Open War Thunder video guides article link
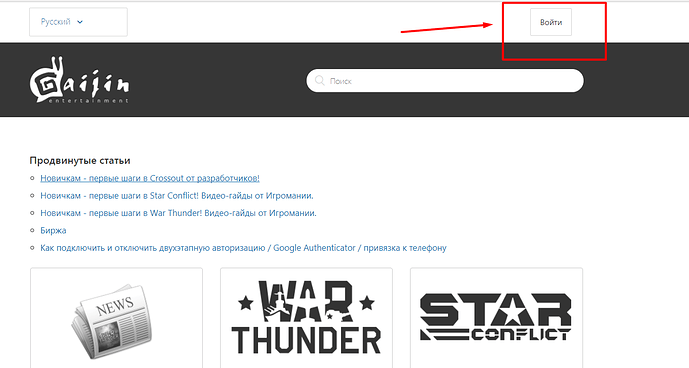 pos(178,213)
